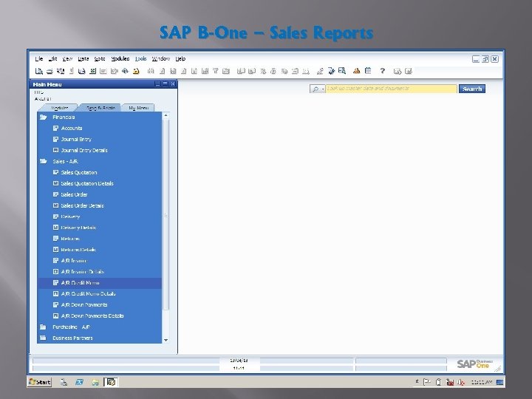Screen dimensions: 532x399
Task: Select the Returns item
Action: coord(70,239)
